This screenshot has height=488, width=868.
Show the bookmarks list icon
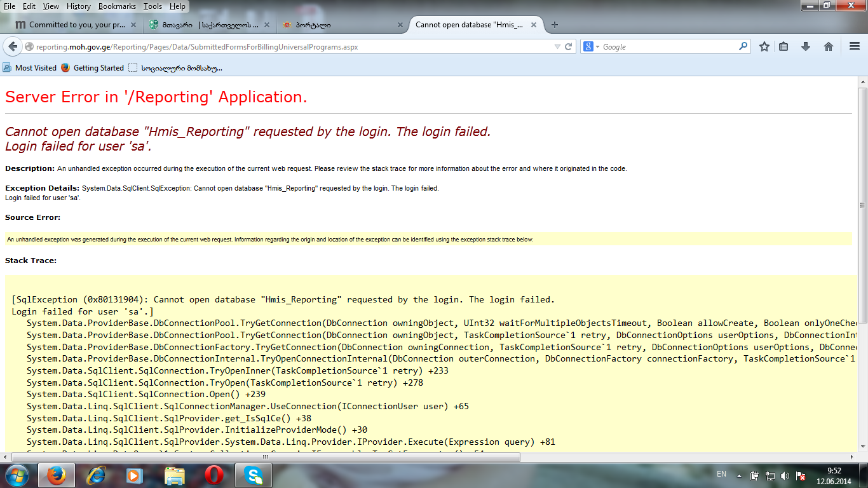[783, 46]
